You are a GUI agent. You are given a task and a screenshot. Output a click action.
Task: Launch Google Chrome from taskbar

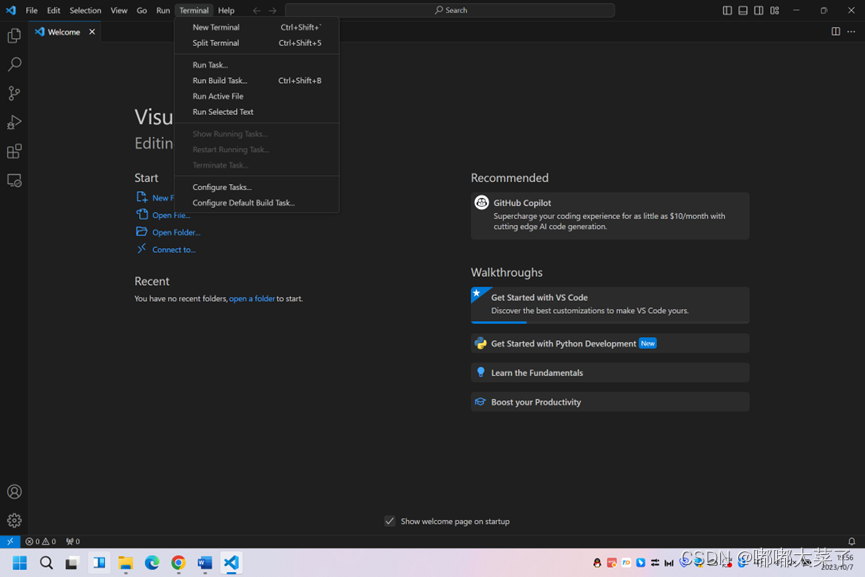click(x=178, y=563)
